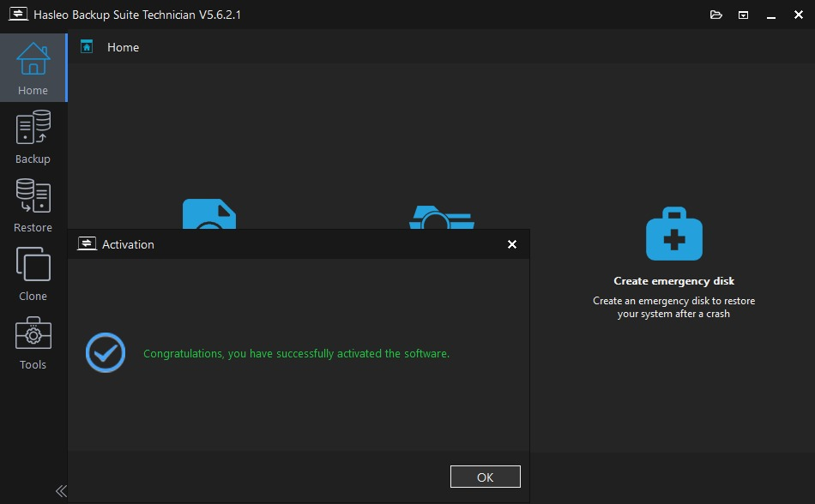
Task: Collapse the sidebar with double chevron
Action: pos(61,491)
